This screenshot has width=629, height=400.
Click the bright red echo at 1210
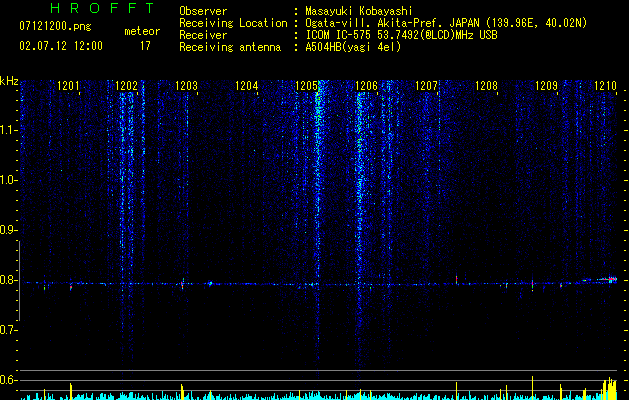coord(611,279)
